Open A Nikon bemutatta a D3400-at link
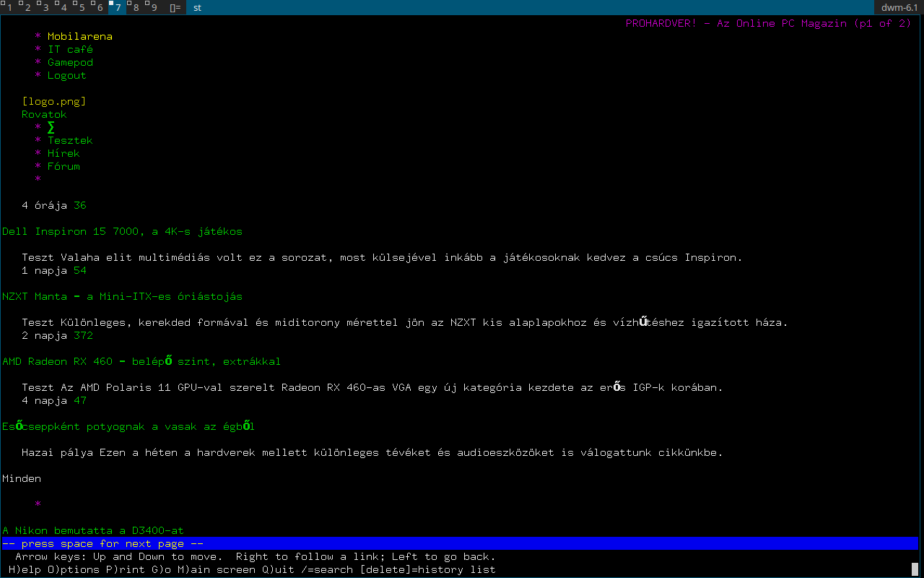Viewport: 924px width, 578px height. coord(93,530)
